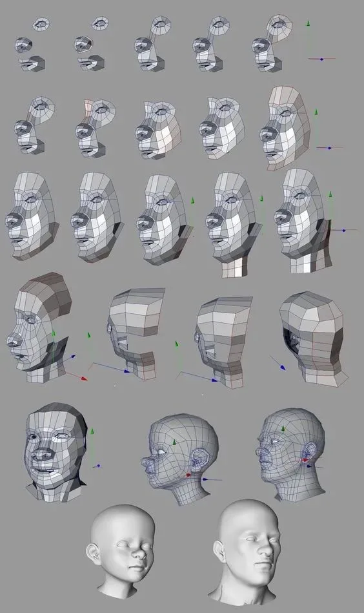Select the first eye, nose and mouth mesh

(32, 45)
